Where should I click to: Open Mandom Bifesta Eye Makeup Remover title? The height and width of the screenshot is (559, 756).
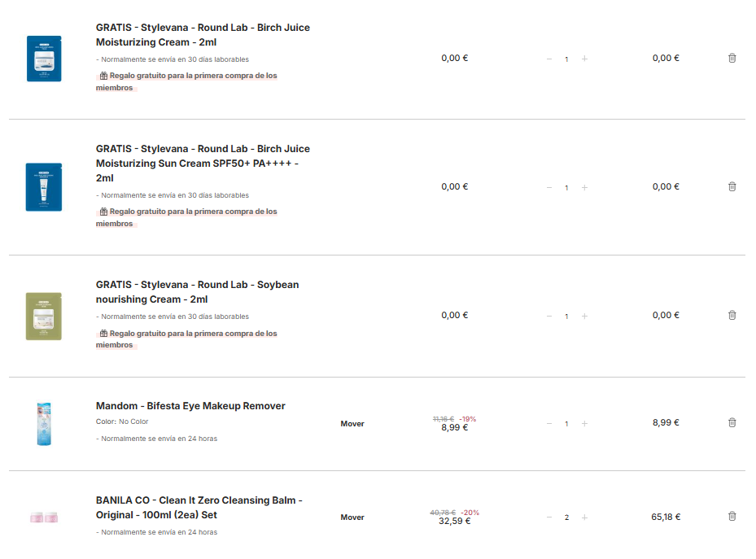(190, 406)
